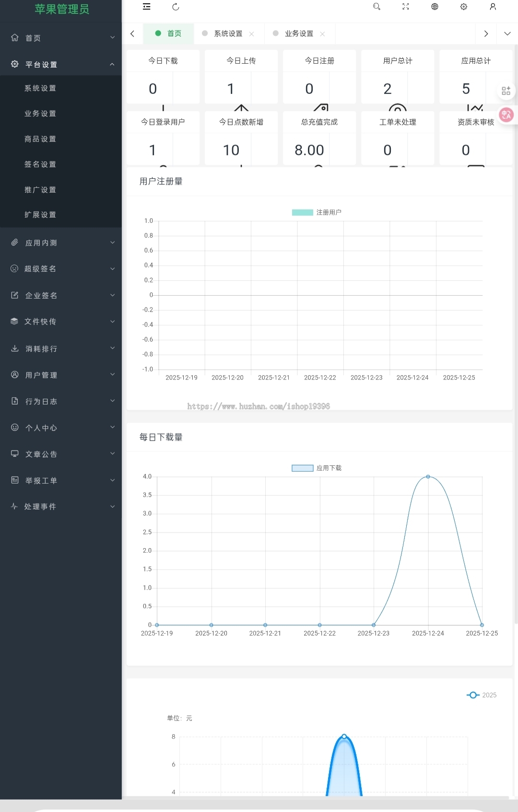Toggle fullscreen mode icon
518x812 pixels.
(x=406, y=7)
